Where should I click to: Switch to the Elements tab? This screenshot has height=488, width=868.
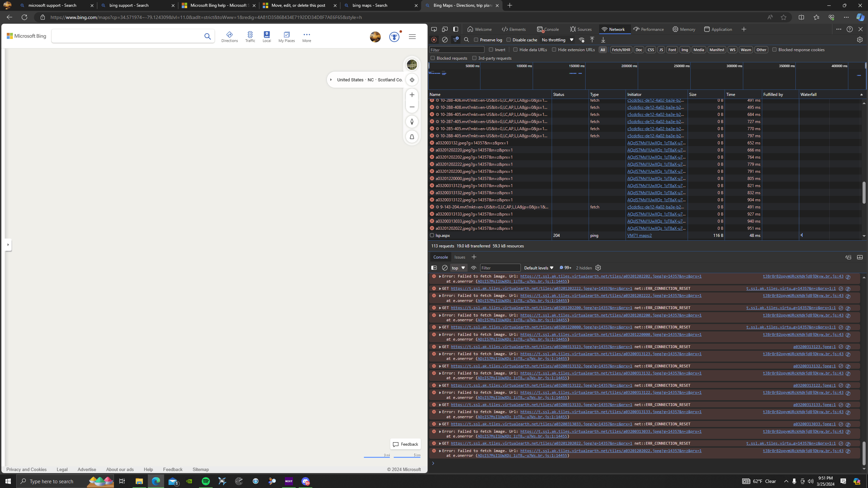click(514, 29)
